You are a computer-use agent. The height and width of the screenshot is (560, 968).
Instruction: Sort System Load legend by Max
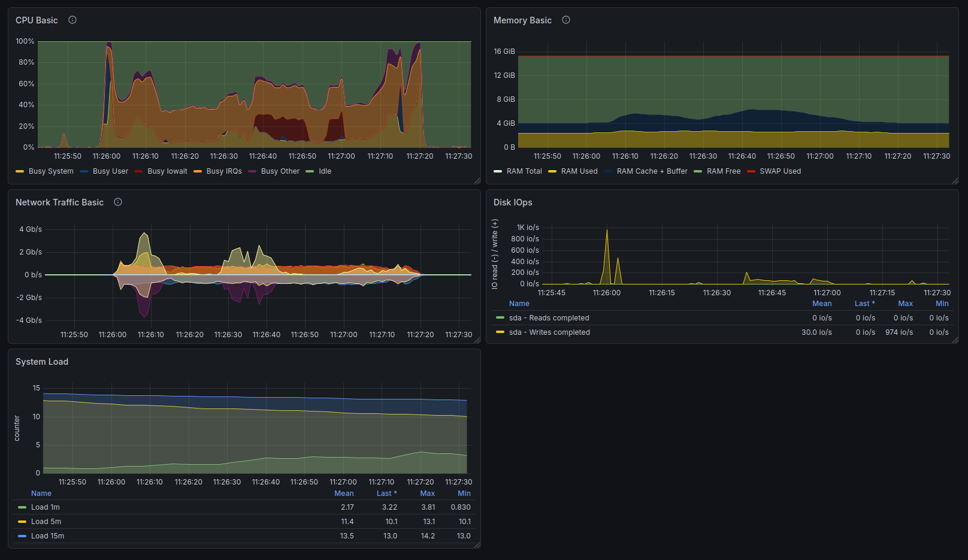(427, 494)
